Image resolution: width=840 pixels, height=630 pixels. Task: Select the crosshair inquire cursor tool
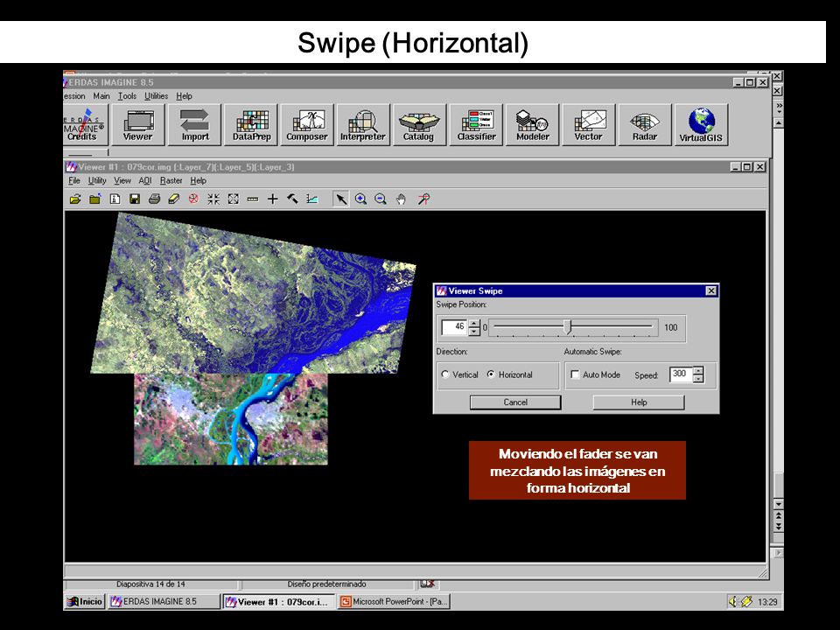(273, 199)
